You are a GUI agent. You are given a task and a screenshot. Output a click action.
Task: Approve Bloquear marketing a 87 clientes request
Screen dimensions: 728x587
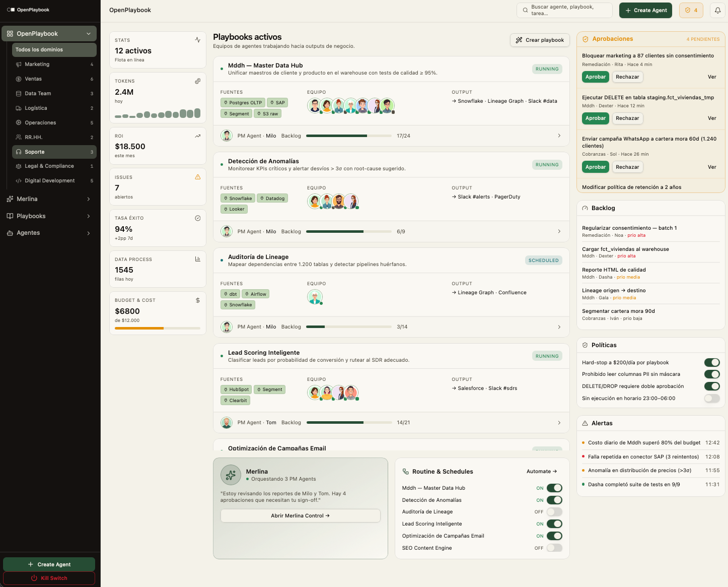pyautogui.click(x=596, y=77)
